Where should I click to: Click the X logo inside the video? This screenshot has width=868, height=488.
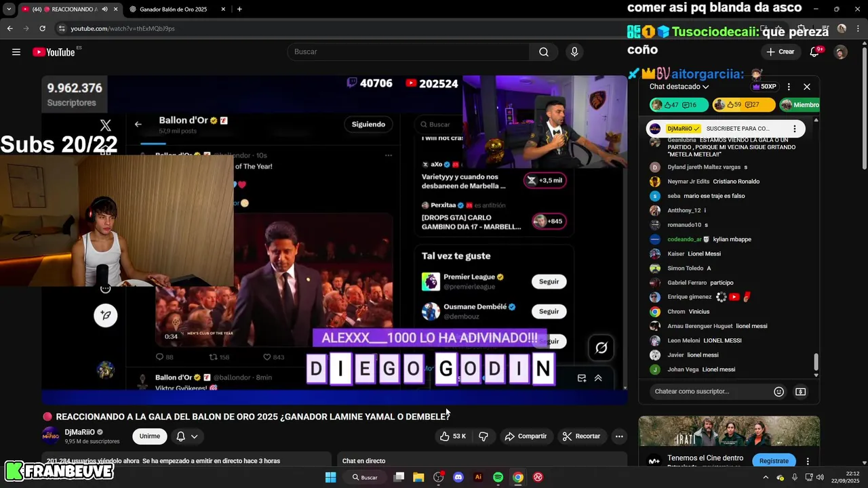[105, 125]
